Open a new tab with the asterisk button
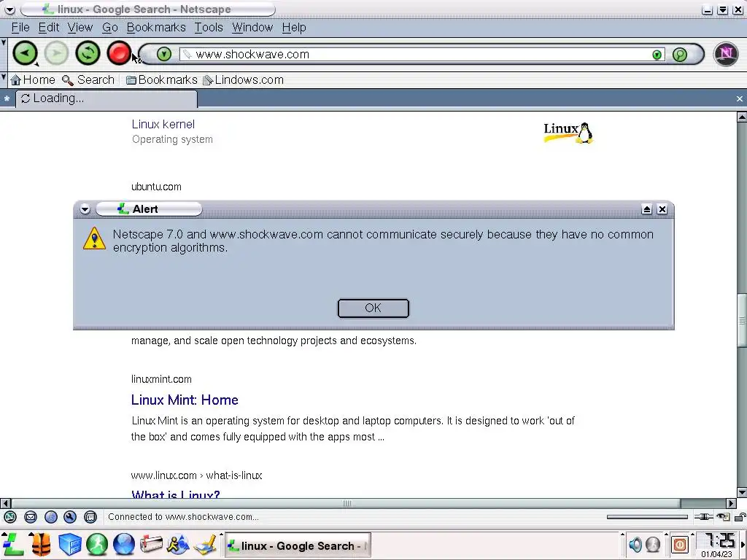The image size is (747, 560). [7, 98]
